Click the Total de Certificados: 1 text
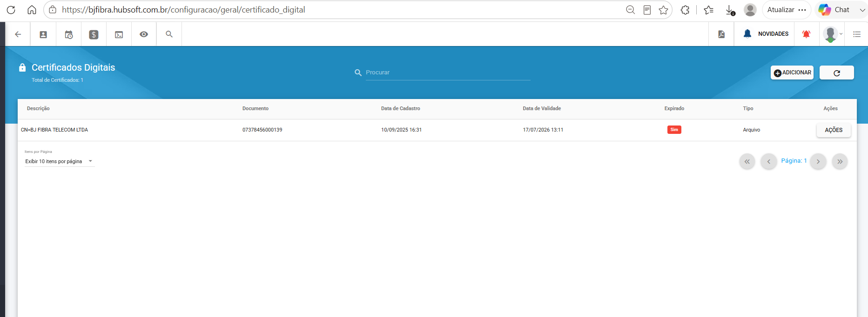This screenshot has width=868, height=317. [x=57, y=80]
